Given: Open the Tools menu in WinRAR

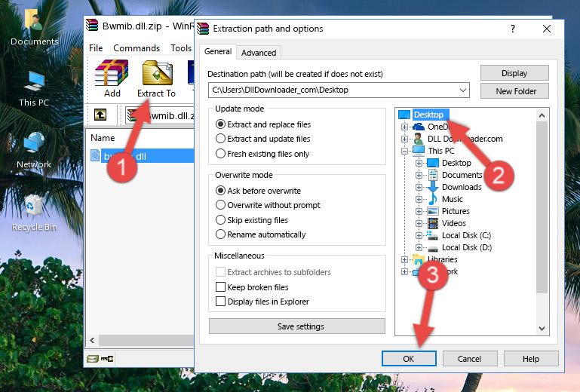Looking at the screenshot, I should point(181,48).
